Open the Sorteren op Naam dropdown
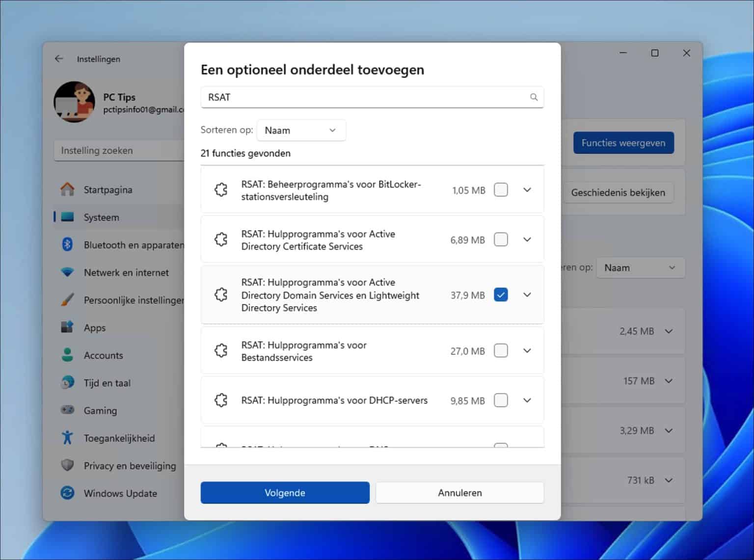Viewport: 754px width, 560px height. (301, 130)
